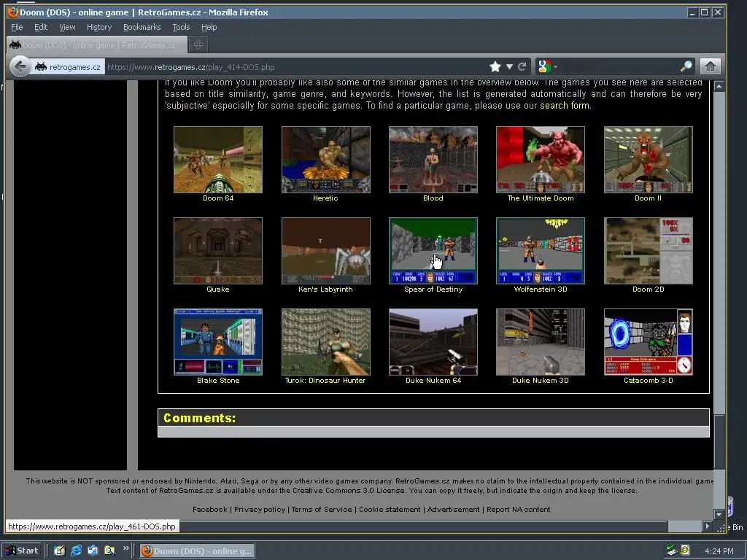Click into the Google search box
The image size is (747, 560).
619,67
